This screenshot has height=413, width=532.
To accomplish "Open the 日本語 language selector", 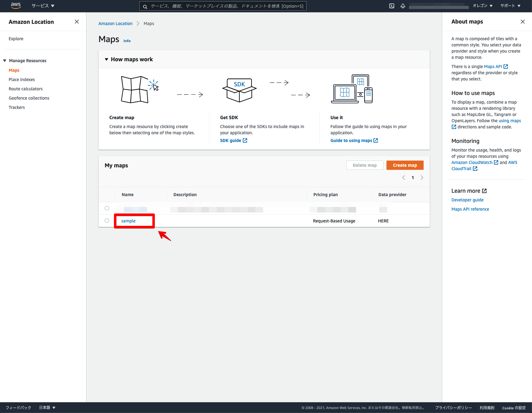I will click(47, 407).
